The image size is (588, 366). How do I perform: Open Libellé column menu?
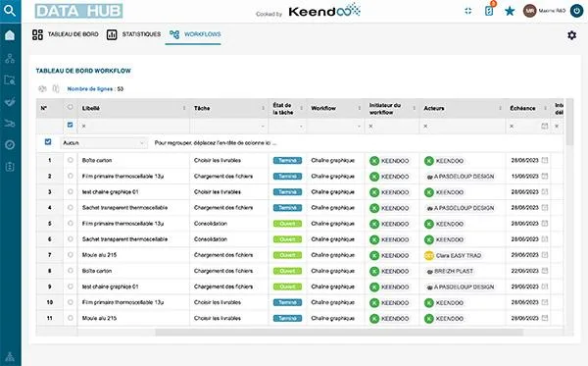(x=184, y=108)
